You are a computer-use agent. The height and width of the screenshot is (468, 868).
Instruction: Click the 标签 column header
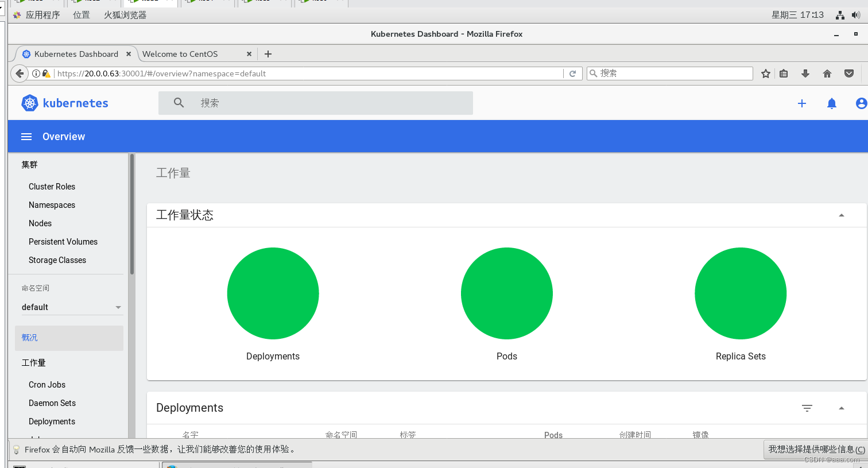click(408, 435)
